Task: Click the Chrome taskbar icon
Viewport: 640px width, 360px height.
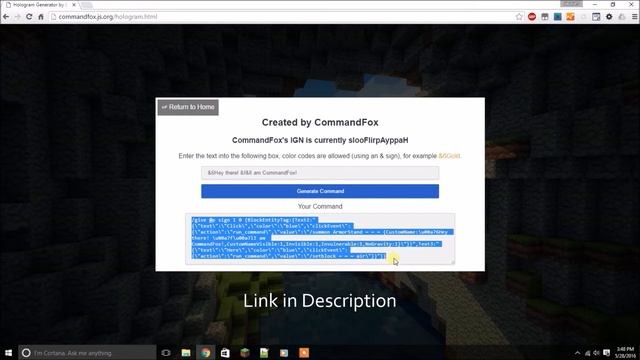Action: pyautogui.click(x=205, y=353)
